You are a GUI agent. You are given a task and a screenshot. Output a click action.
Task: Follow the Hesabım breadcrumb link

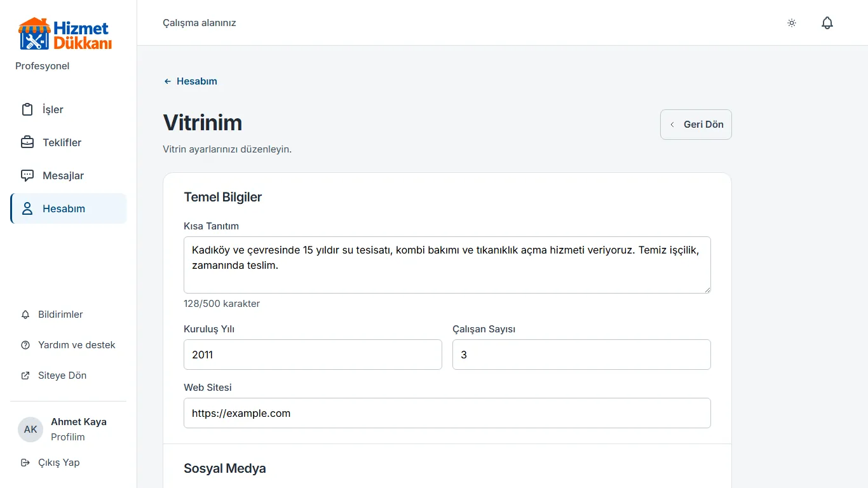[191, 81]
